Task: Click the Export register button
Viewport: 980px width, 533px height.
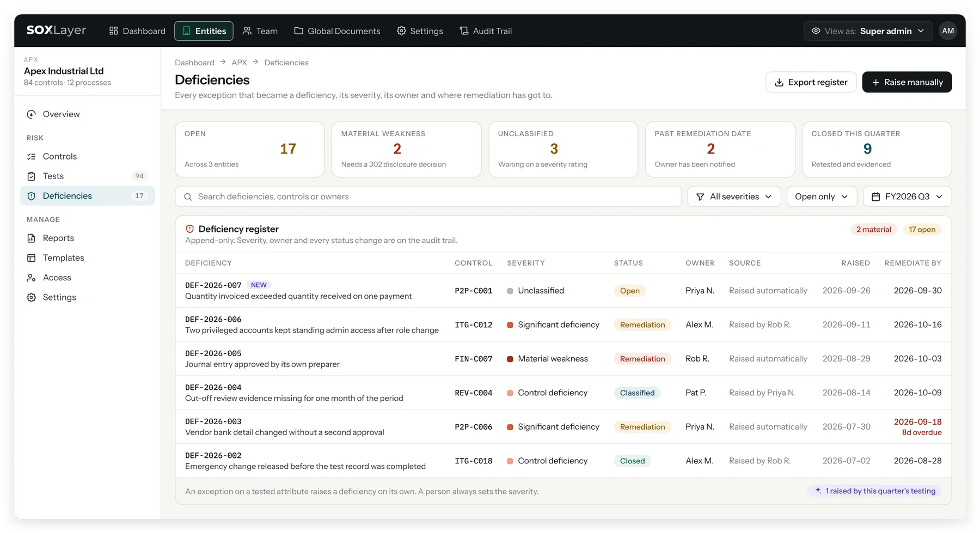Action: pyautogui.click(x=811, y=82)
